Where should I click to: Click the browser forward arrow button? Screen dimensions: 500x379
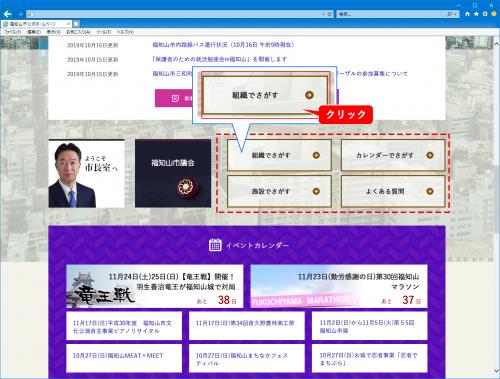tap(20, 14)
